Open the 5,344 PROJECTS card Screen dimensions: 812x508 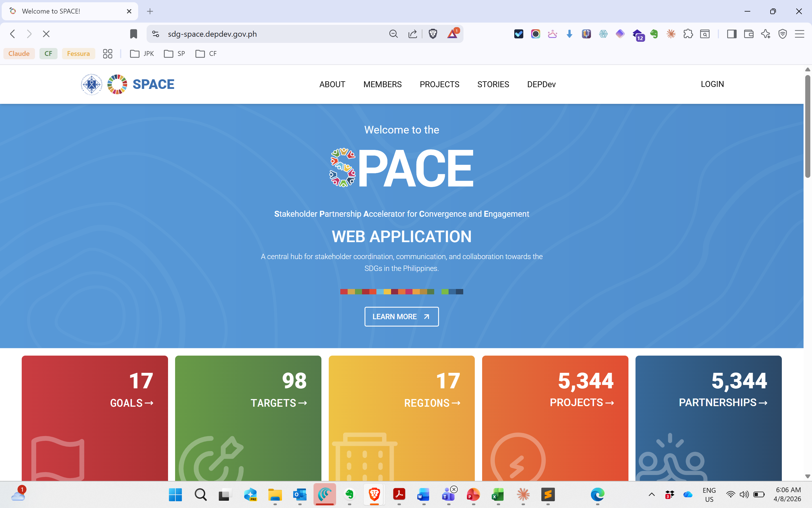[555, 418]
